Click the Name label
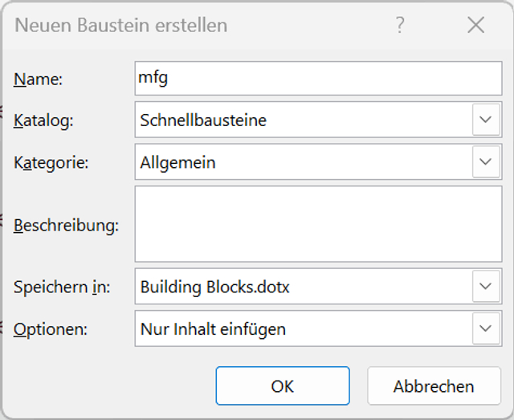Image resolution: width=514 pixels, height=420 pixels. point(38,79)
